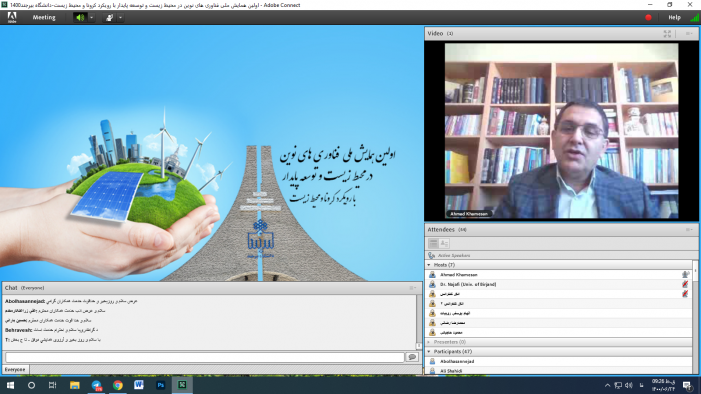Switch to attendee status view
Screen dimensions: 701x394
444,243
